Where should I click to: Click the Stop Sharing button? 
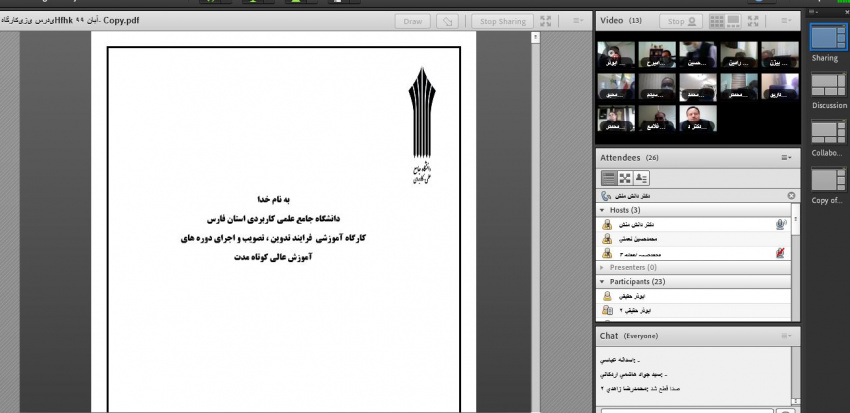coord(502,21)
